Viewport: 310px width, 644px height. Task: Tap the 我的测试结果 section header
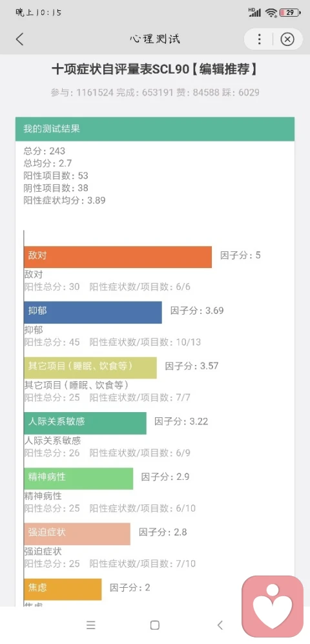coord(155,129)
